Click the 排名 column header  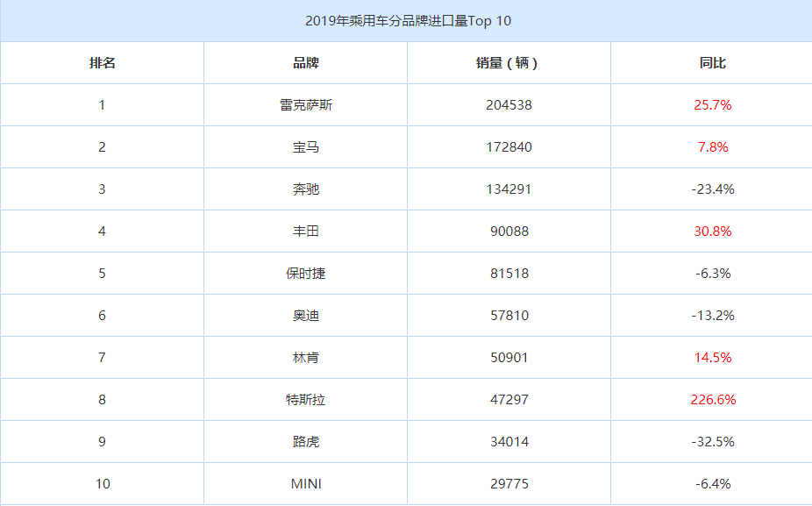tap(102, 63)
